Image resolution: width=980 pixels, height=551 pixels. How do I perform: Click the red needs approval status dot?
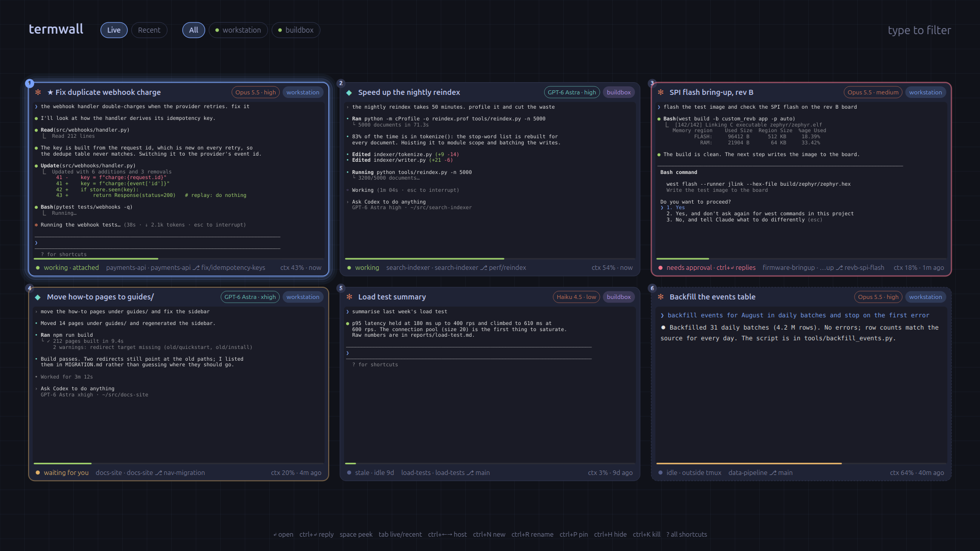[x=660, y=268]
